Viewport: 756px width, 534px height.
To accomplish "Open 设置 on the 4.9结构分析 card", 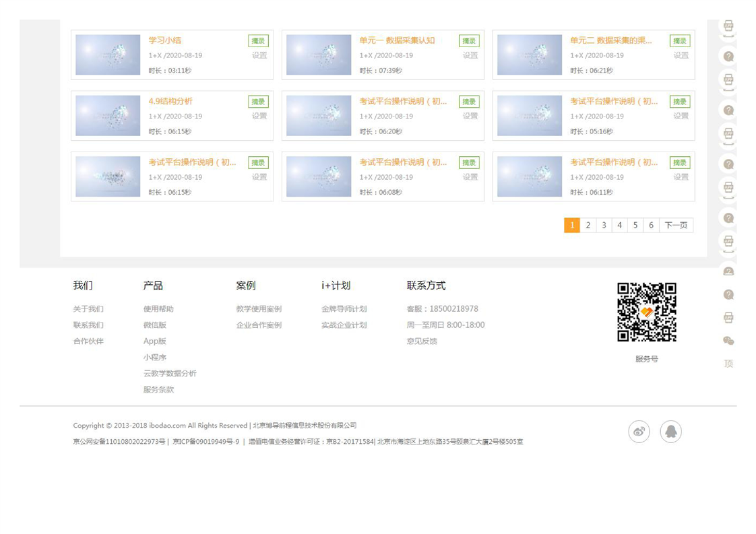I will [x=259, y=116].
